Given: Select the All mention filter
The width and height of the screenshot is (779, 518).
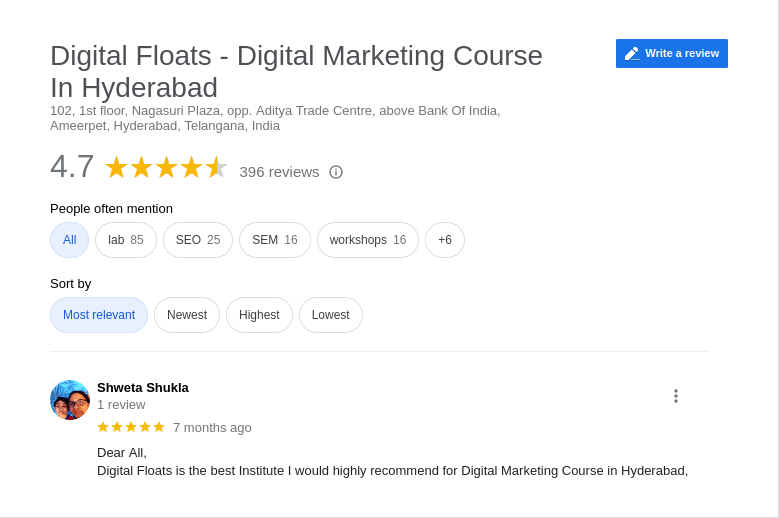Looking at the screenshot, I should (70, 240).
